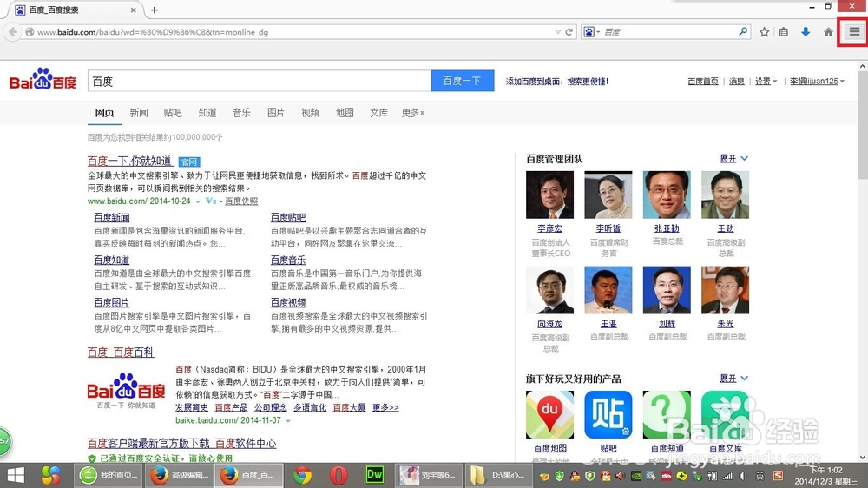The image size is (868, 488).
Task: Switch to 高级编辑 Firefox taskbar window
Action: click(180, 475)
